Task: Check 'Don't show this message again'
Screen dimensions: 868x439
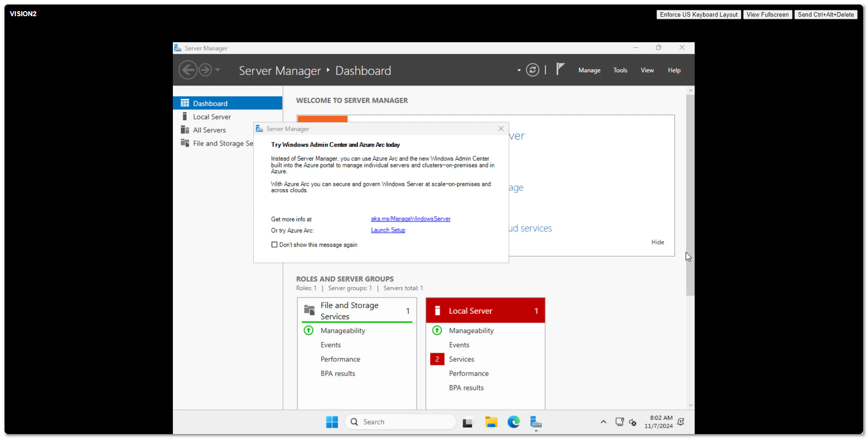Action: point(274,245)
